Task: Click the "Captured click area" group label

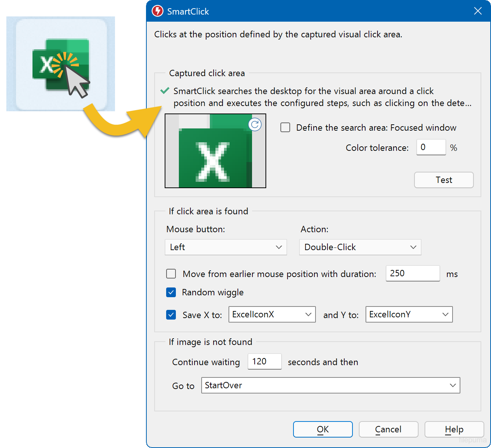Action: pos(207,73)
